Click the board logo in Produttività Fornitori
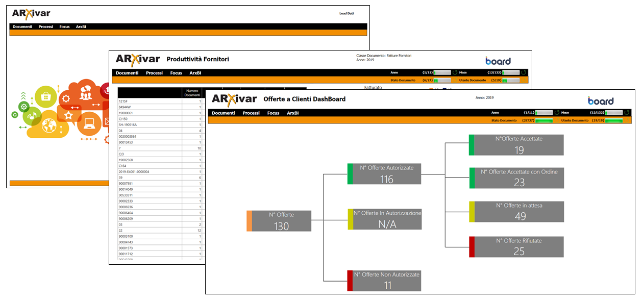Screen dimensions: 644x301 [498, 61]
